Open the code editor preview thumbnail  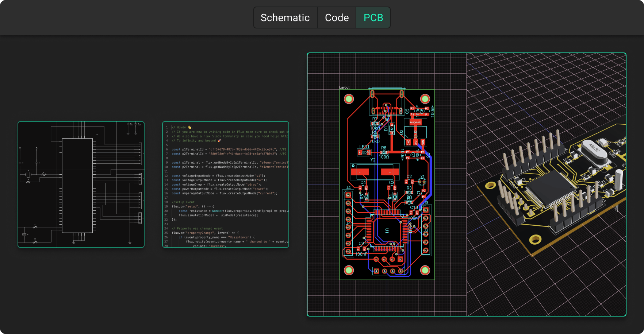226,185
